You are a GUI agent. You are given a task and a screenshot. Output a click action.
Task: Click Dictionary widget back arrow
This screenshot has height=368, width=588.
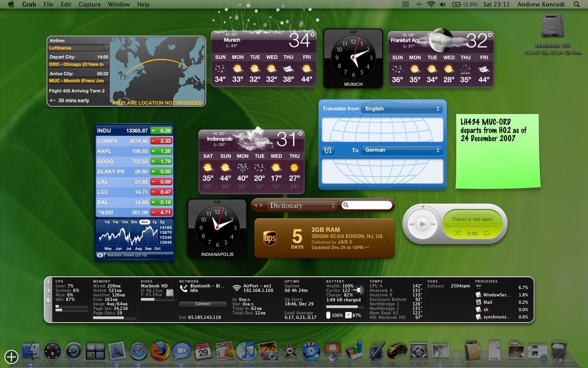tap(256, 205)
